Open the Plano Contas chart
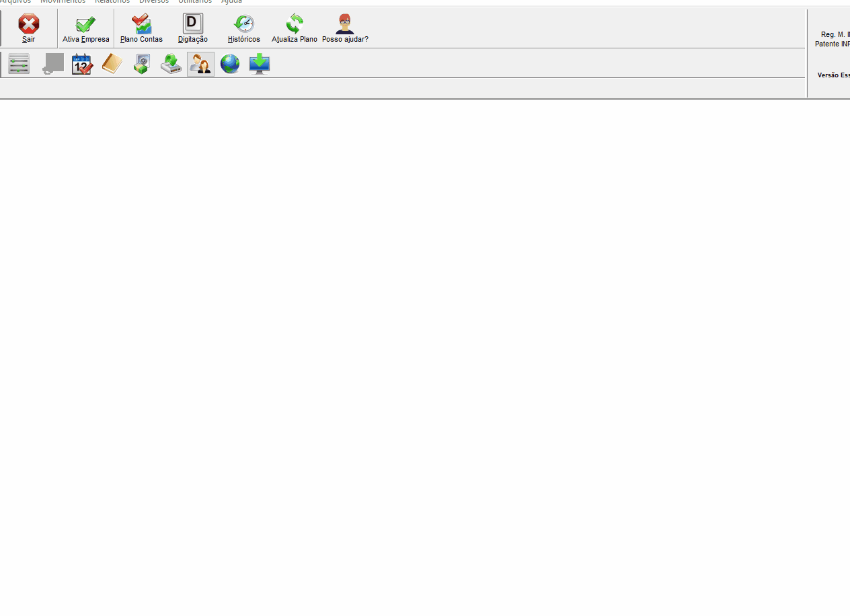 click(141, 28)
